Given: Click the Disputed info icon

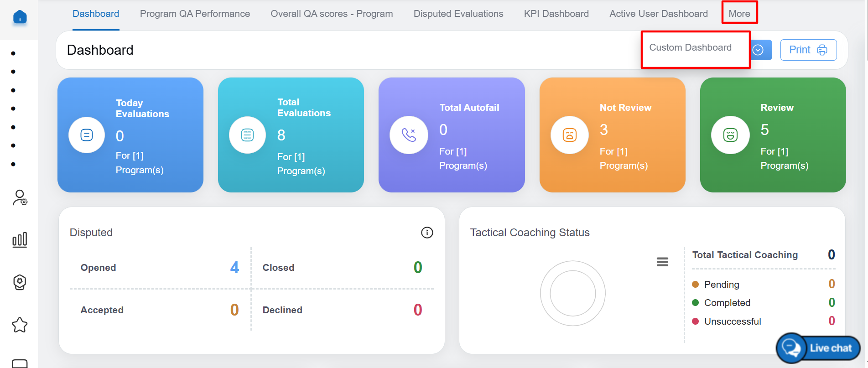Looking at the screenshot, I should point(426,233).
